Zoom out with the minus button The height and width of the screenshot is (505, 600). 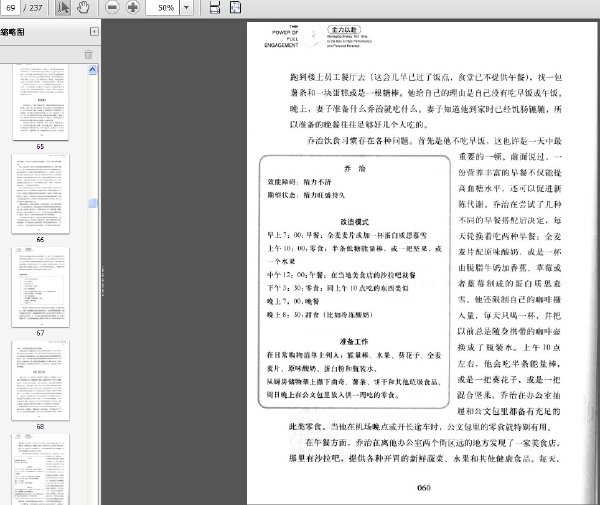(112, 7)
